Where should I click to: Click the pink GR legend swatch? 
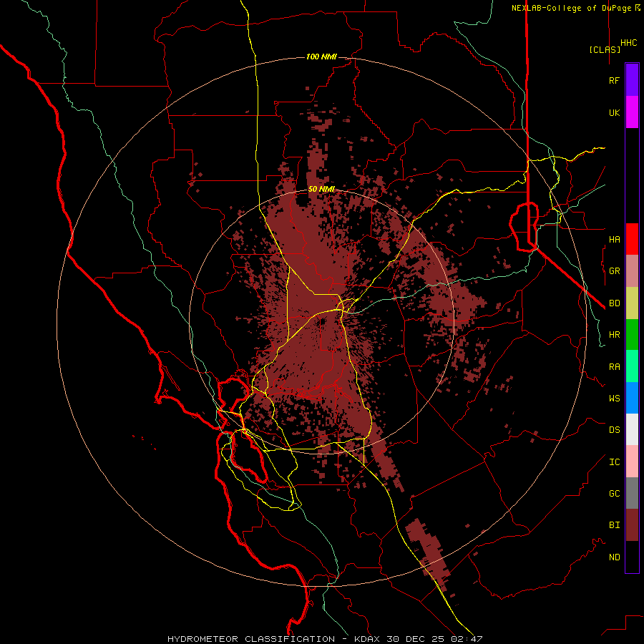tap(632, 271)
